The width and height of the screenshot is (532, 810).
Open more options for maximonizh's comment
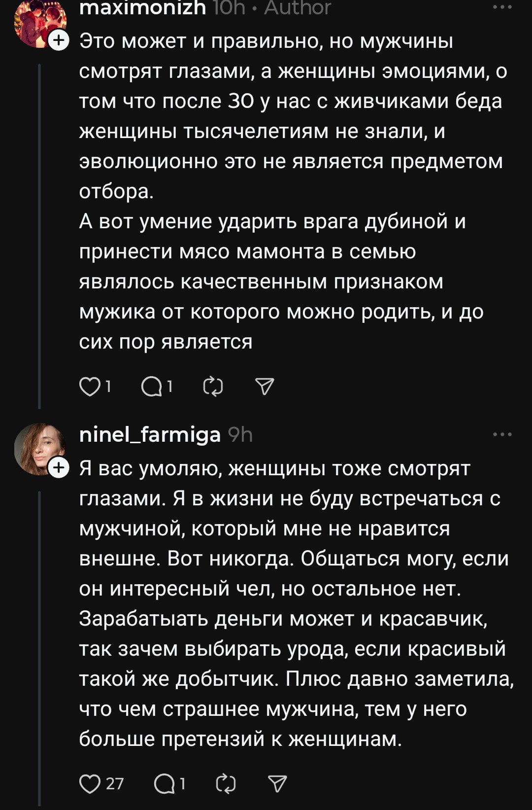click(x=502, y=7)
